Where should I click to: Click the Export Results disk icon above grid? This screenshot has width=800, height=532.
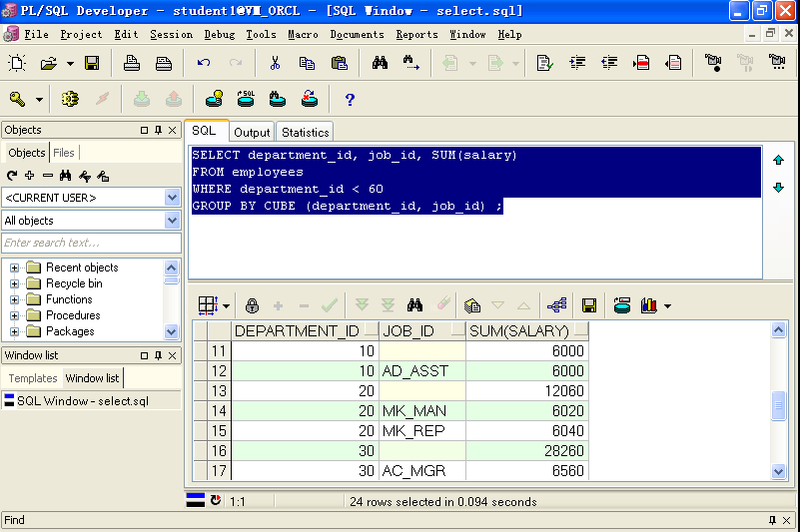(x=589, y=305)
